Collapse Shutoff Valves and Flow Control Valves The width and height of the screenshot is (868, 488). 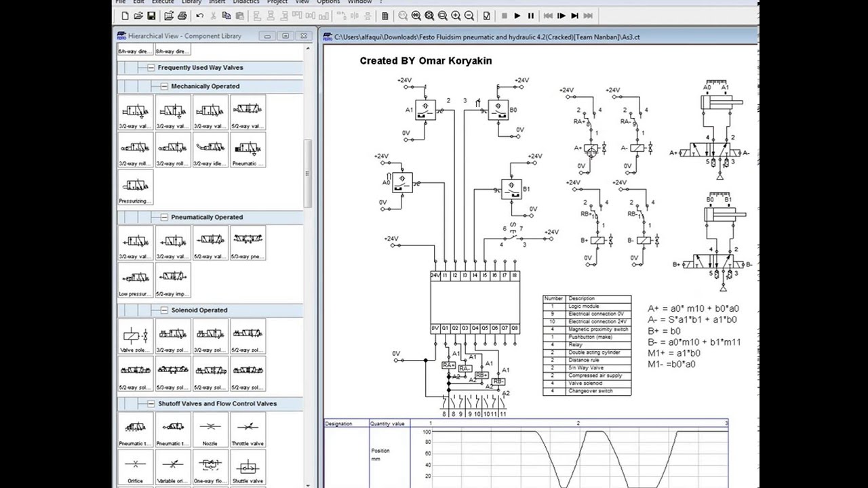click(151, 404)
